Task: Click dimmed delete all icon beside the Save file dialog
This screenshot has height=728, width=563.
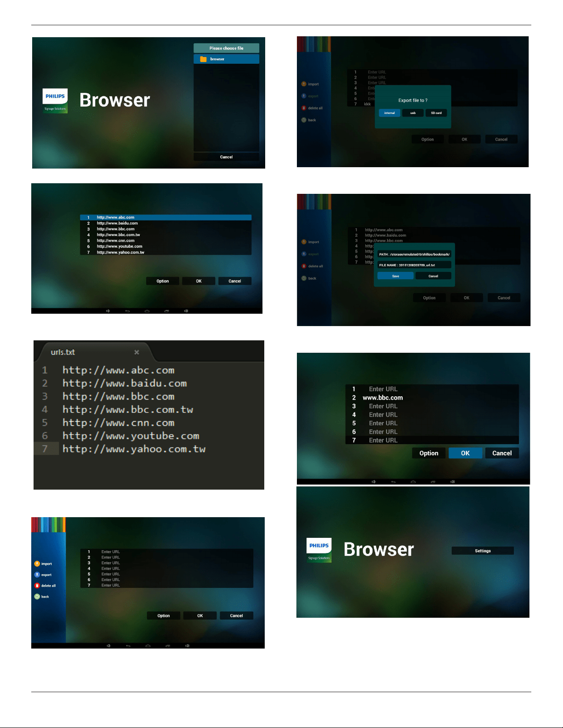Action: pos(304,266)
